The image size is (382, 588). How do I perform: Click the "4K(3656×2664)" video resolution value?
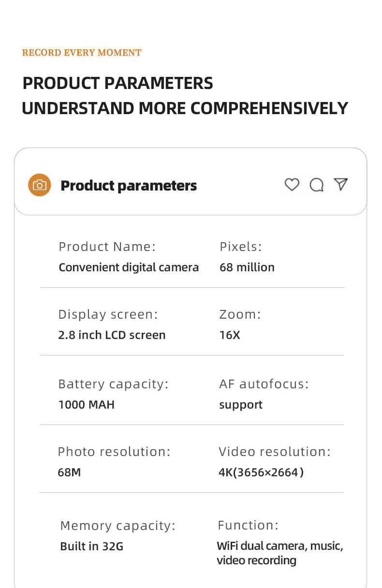pyautogui.click(x=261, y=472)
